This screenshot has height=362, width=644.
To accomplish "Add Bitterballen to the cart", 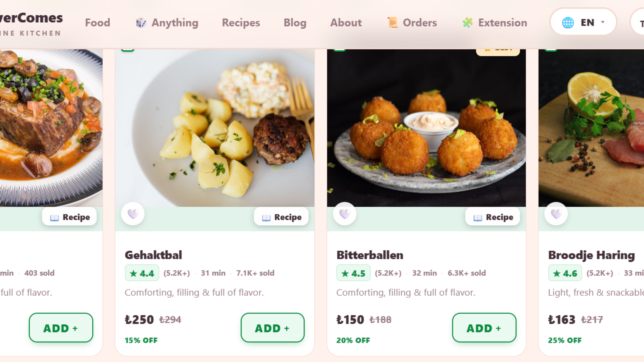I will [x=484, y=328].
